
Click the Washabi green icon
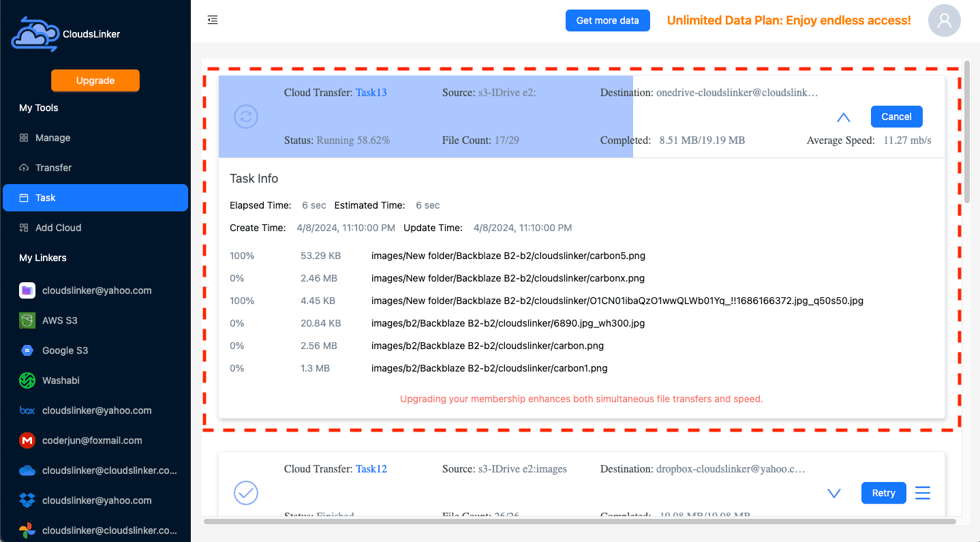(27, 380)
